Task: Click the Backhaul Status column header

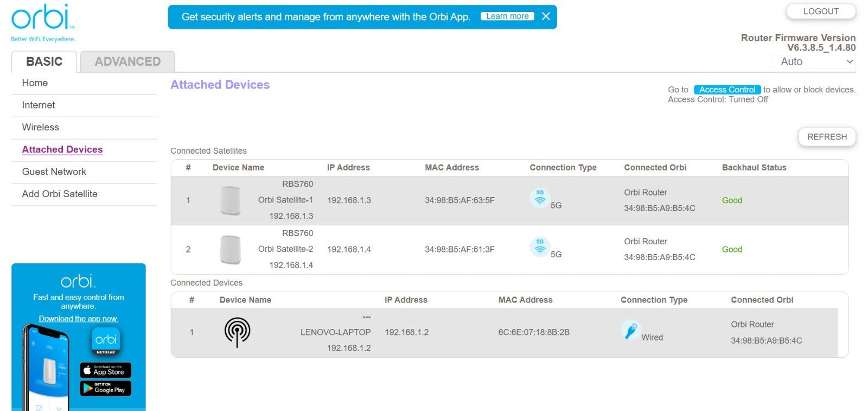Action: point(754,167)
